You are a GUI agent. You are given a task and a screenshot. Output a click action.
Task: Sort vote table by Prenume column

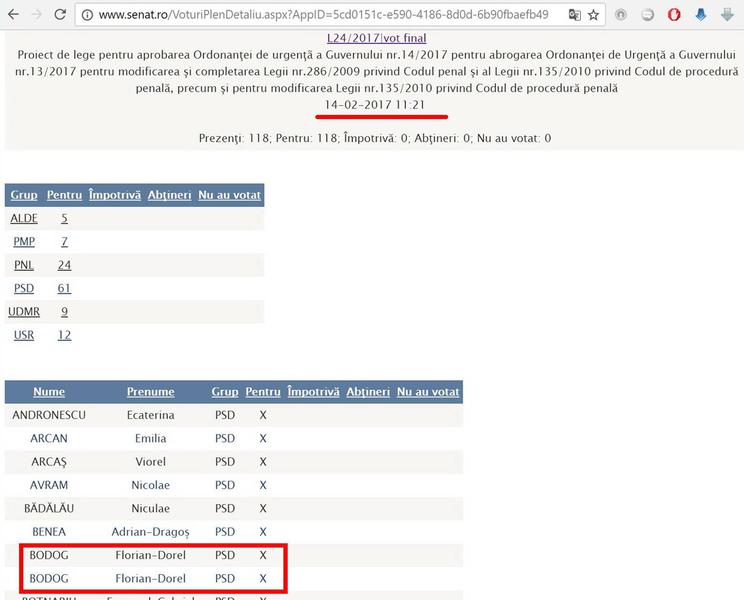tap(150, 392)
